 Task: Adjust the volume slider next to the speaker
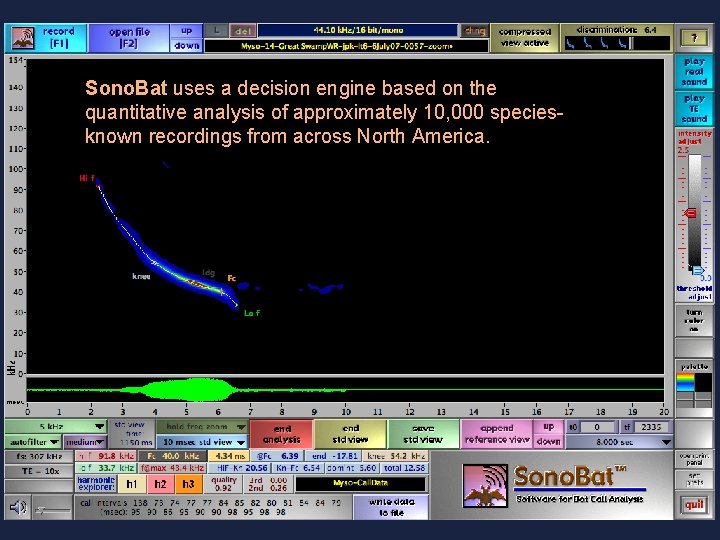coord(51,509)
